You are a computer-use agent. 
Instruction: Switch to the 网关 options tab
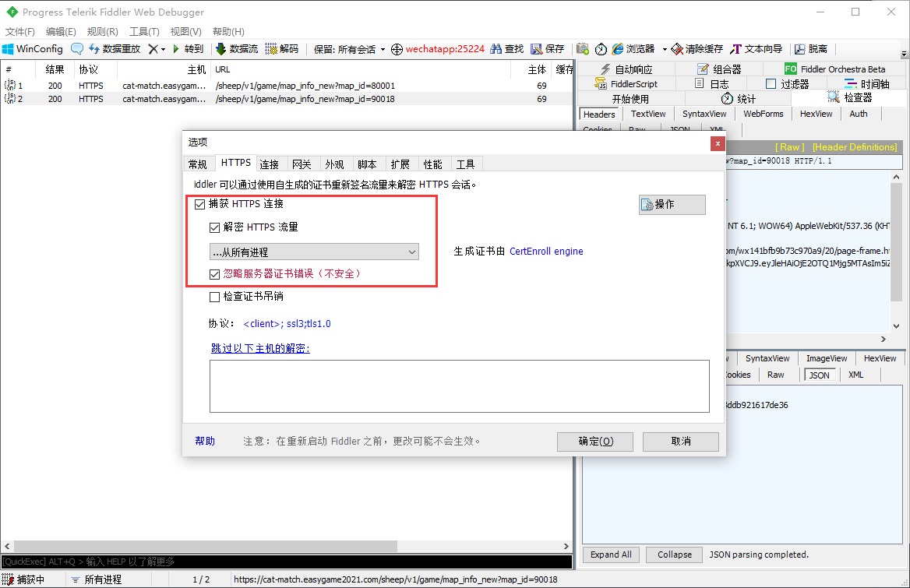pyautogui.click(x=302, y=164)
